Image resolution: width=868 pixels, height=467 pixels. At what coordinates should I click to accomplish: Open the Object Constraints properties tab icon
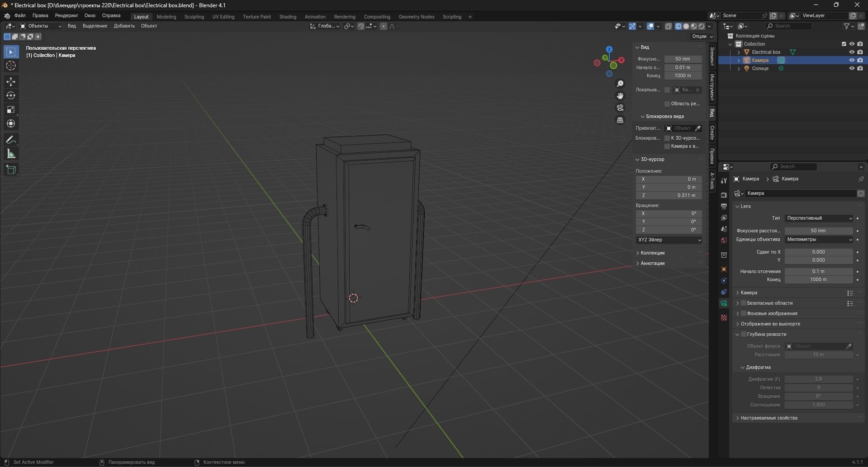[x=724, y=292]
